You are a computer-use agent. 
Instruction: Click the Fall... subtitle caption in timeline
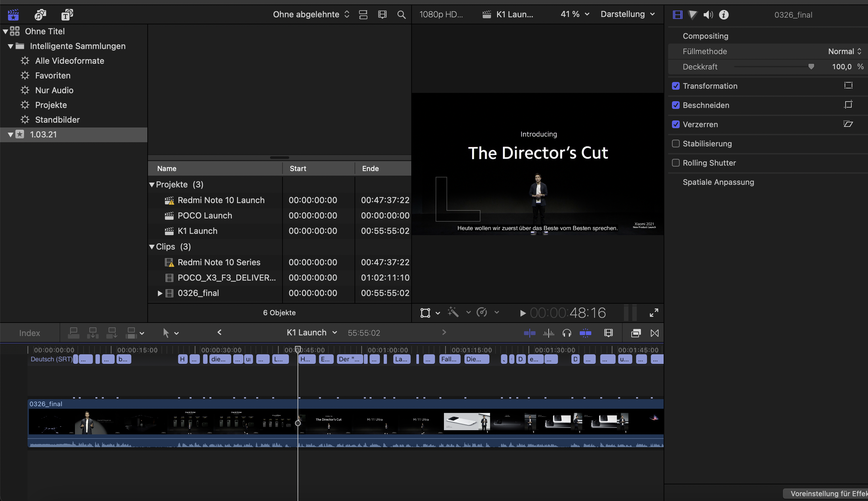coord(450,359)
